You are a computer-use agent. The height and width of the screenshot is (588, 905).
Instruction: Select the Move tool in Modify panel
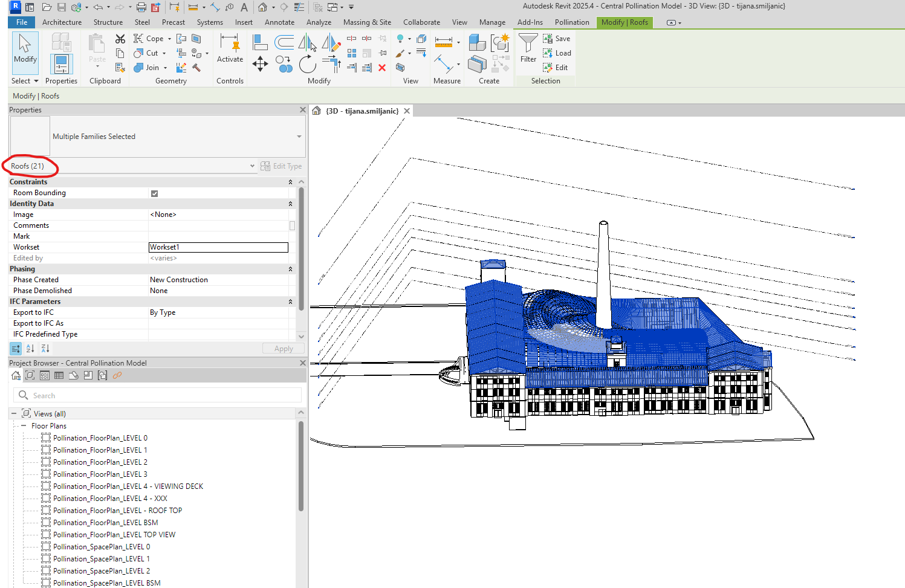(x=260, y=63)
